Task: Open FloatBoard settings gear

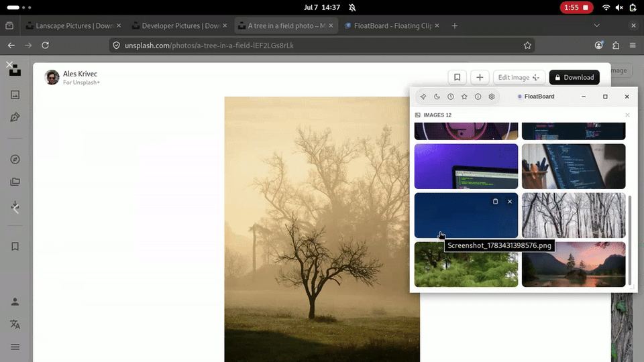Action: click(492, 97)
